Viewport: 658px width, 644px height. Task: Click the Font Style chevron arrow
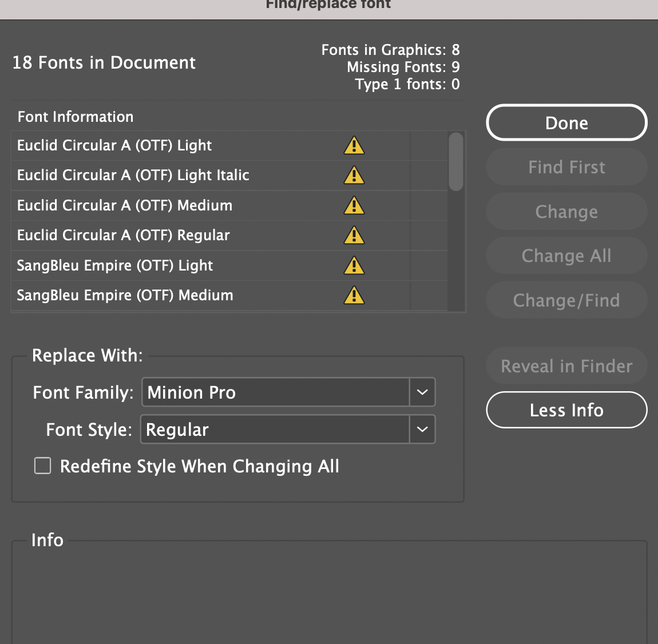[423, 429]
